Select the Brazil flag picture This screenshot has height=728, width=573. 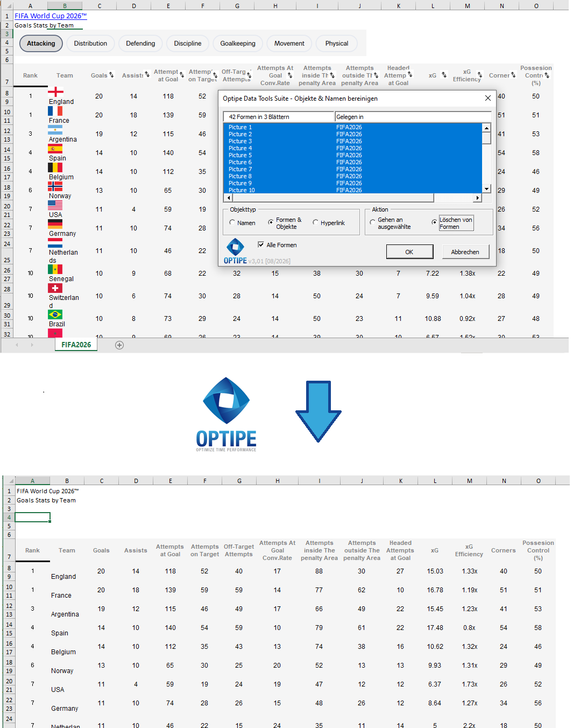(x=55, y=314)
